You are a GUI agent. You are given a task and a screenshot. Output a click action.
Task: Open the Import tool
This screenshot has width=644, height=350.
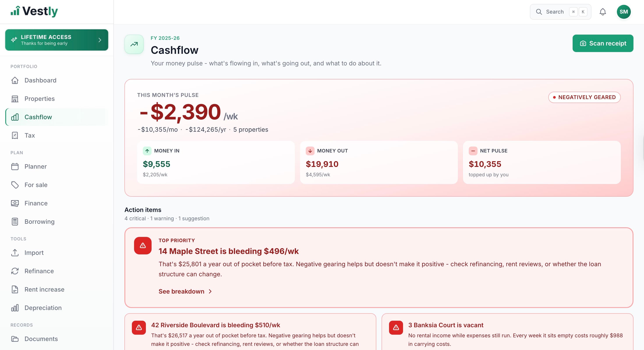(x=57, y=253)
